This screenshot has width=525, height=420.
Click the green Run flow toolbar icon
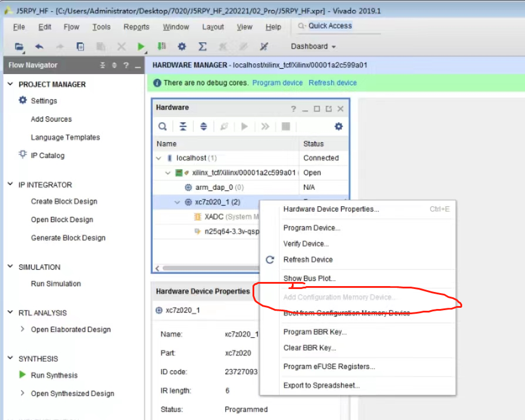tap(142, 46)
